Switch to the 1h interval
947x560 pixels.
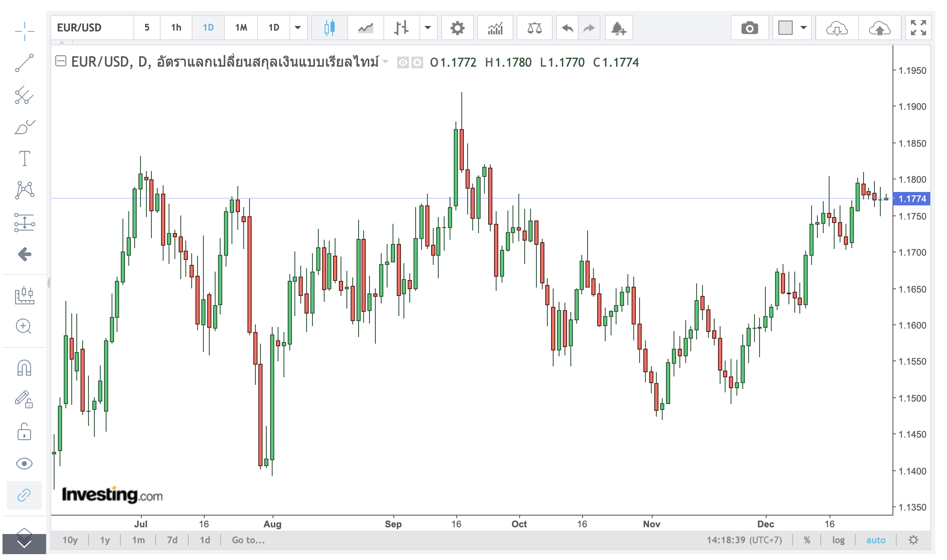pos(176,28)
